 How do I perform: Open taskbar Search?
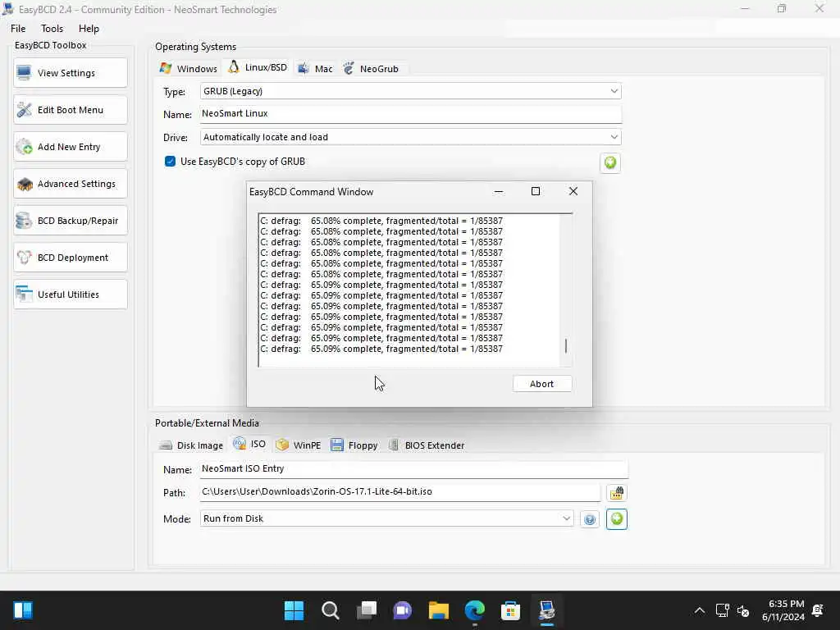click(330, 610)
